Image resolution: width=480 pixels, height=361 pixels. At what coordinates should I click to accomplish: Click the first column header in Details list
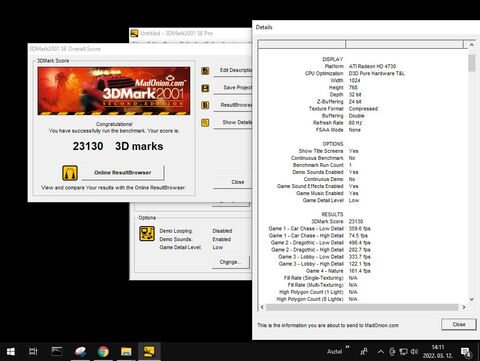tap(302, 45)
